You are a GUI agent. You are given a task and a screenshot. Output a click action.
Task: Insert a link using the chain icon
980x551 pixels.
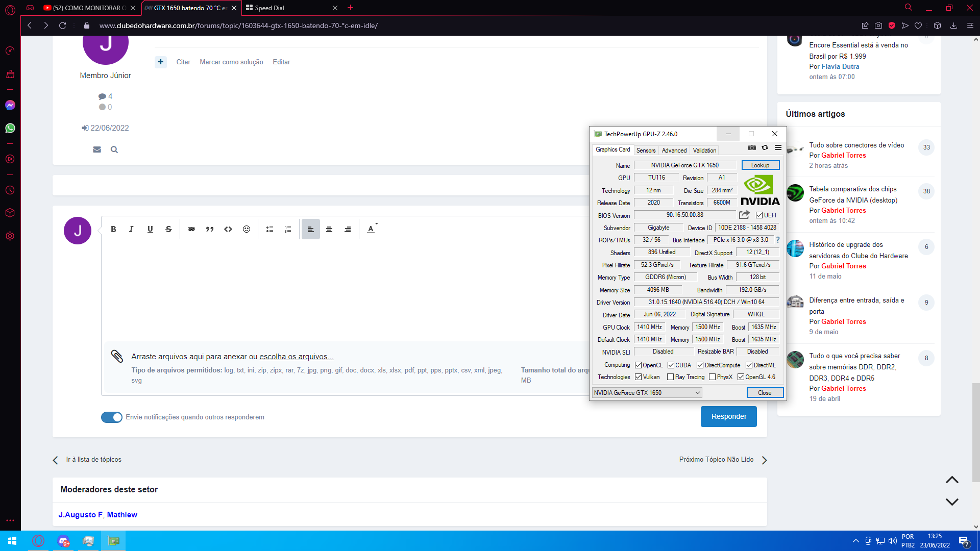point(191,229)
